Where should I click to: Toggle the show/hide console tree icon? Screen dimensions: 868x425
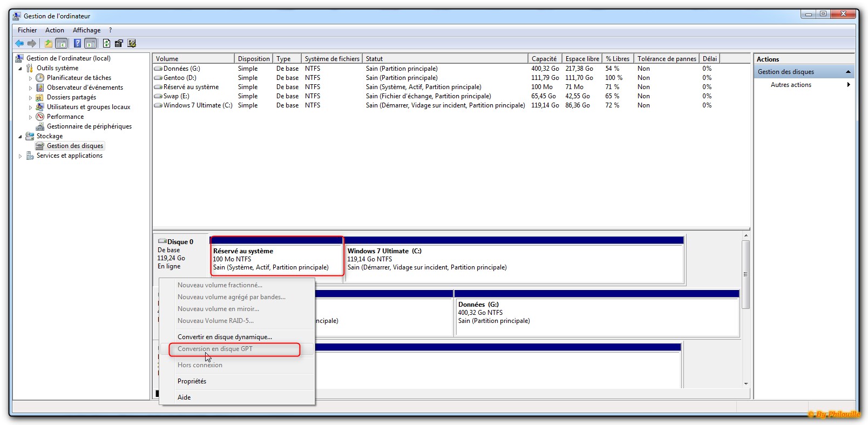click(x=62, y=43)
